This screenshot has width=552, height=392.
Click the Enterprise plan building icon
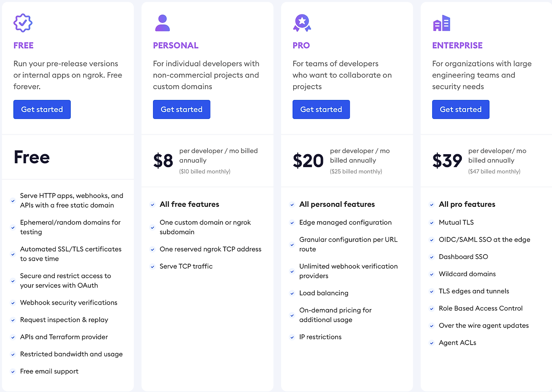point(442,23)
